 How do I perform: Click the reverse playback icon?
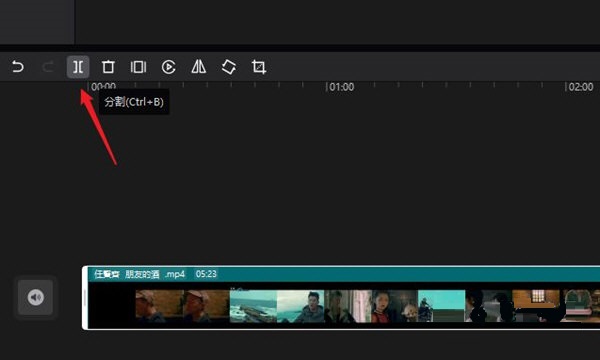click(168, 67)
